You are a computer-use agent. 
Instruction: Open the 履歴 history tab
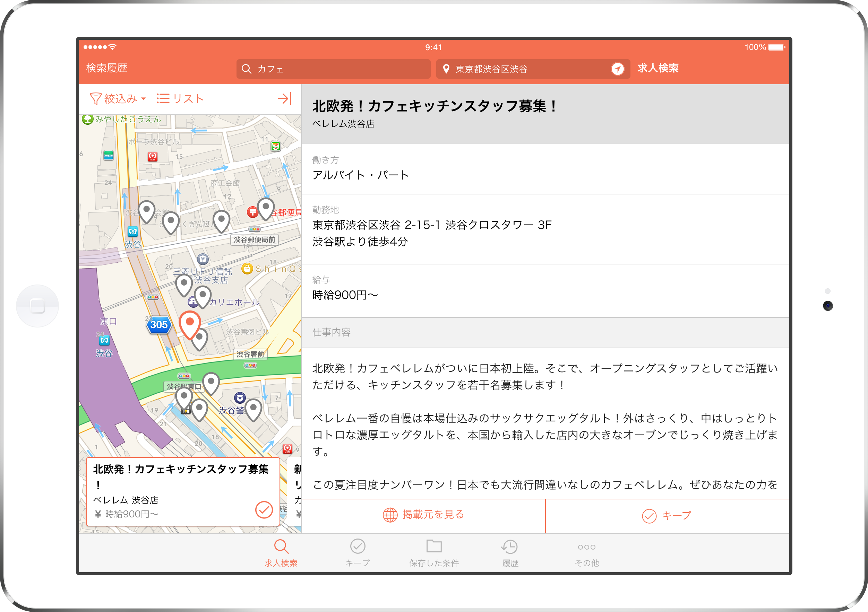coord(510,553)
